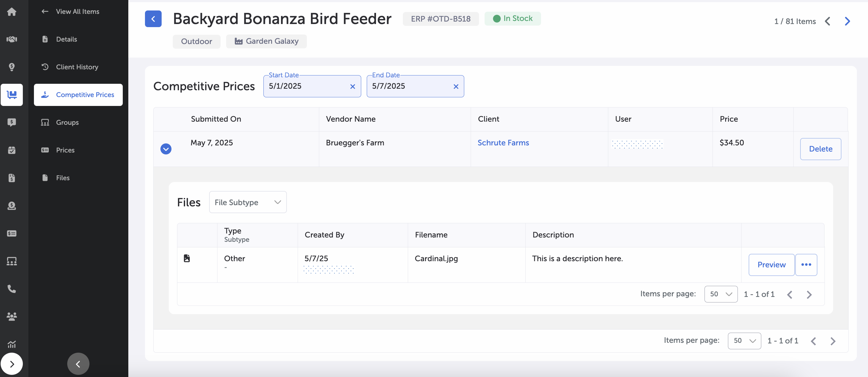
Task: Select the Groups menu item
Action: click(67, 122)
